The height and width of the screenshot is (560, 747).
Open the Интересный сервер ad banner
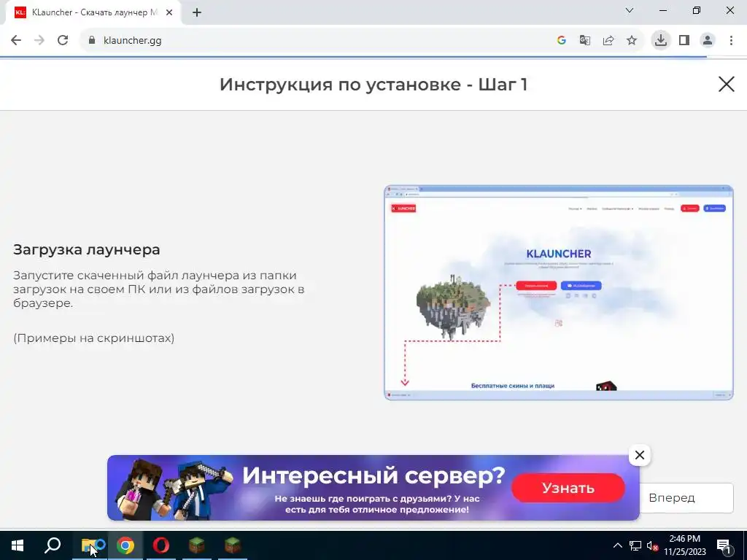(x=373, y=488)
